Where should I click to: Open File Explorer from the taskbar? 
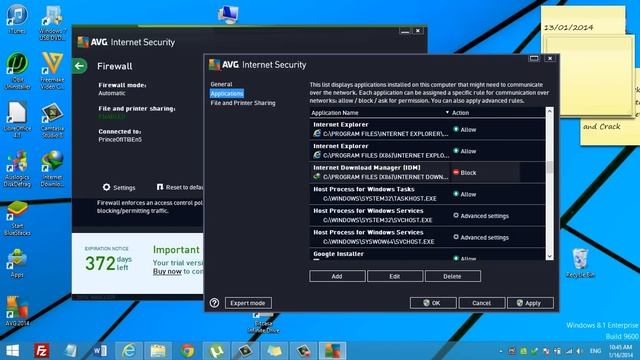158,351
